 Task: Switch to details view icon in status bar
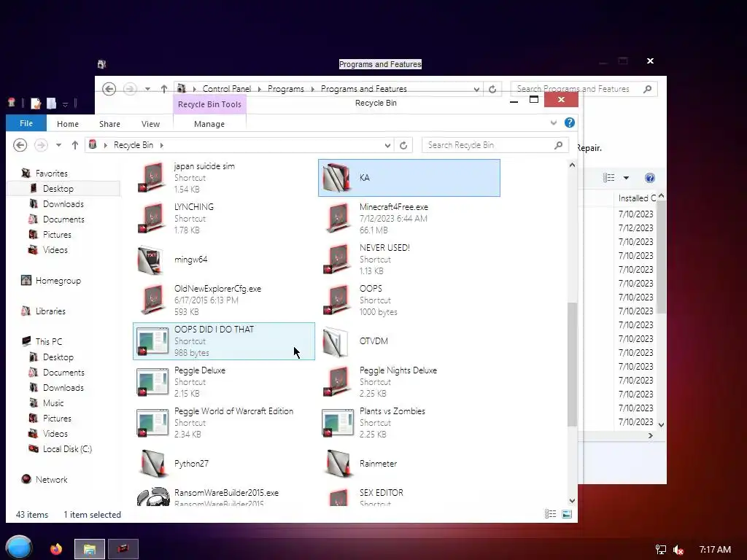tap(550, 514)
